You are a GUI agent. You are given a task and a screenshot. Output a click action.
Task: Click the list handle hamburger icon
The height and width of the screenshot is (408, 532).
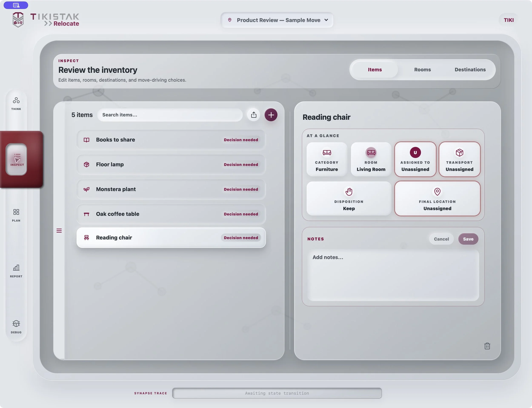click(59, 231)
